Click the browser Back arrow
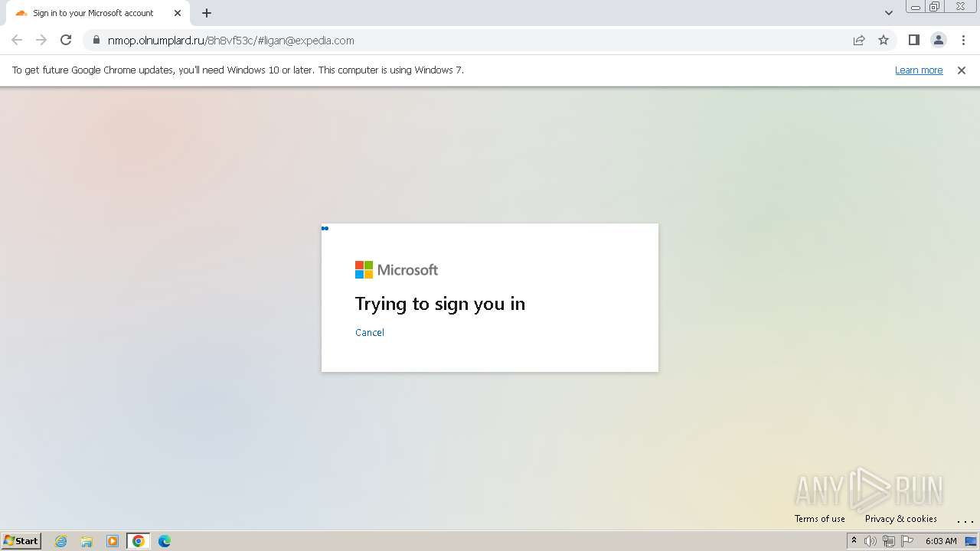 point(17,40)
